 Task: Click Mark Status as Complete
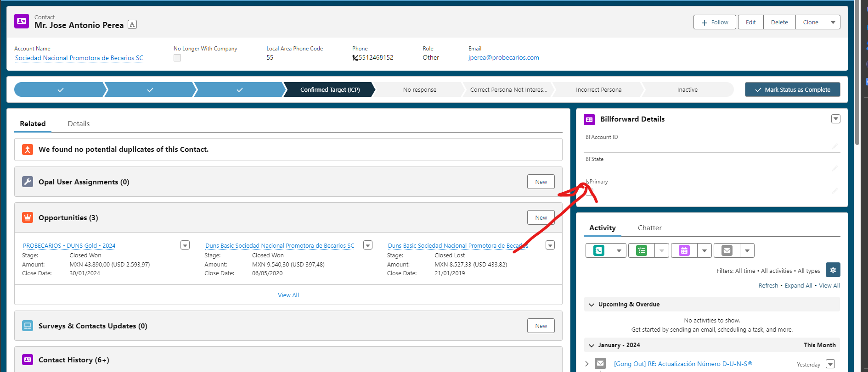(793, 90)
